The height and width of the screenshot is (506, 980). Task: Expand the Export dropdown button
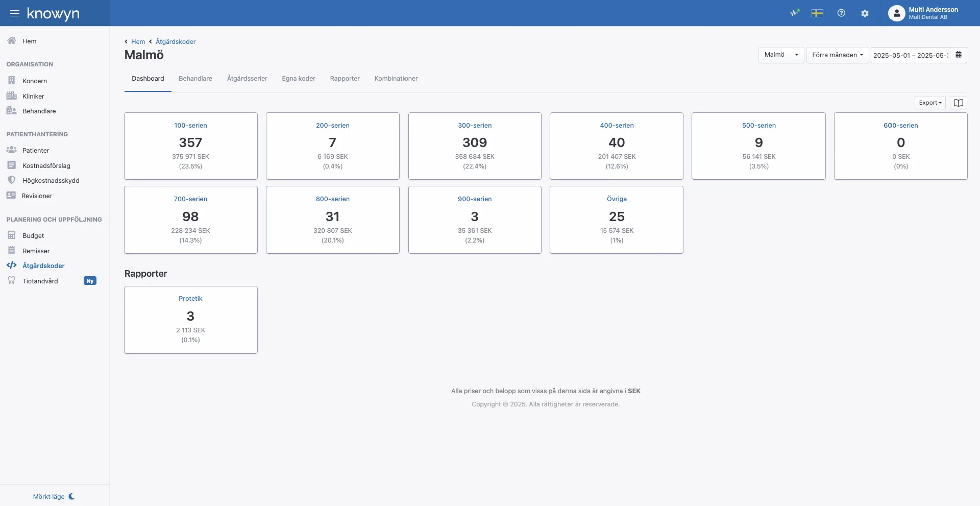click(x=929, y=103)
